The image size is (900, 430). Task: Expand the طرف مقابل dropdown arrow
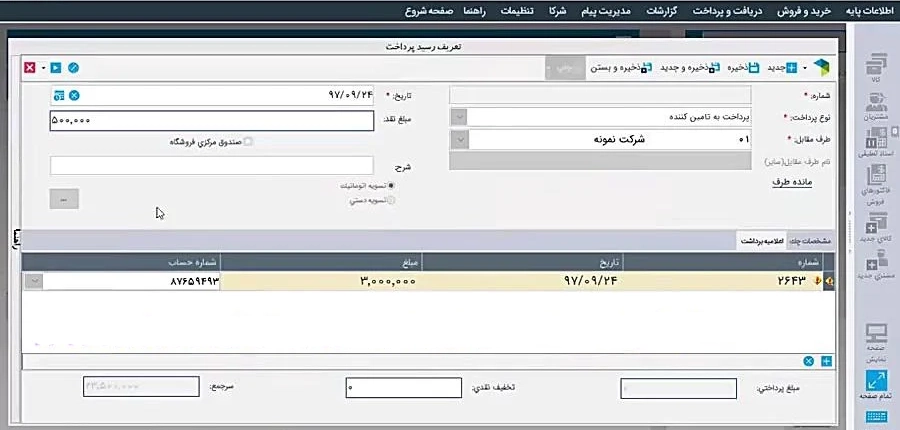(x=458, y=140)
